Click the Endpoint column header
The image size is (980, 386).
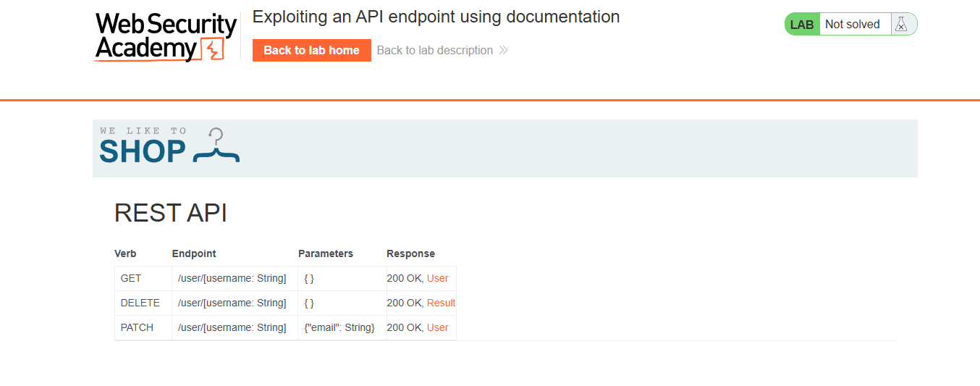click(194, 253)
